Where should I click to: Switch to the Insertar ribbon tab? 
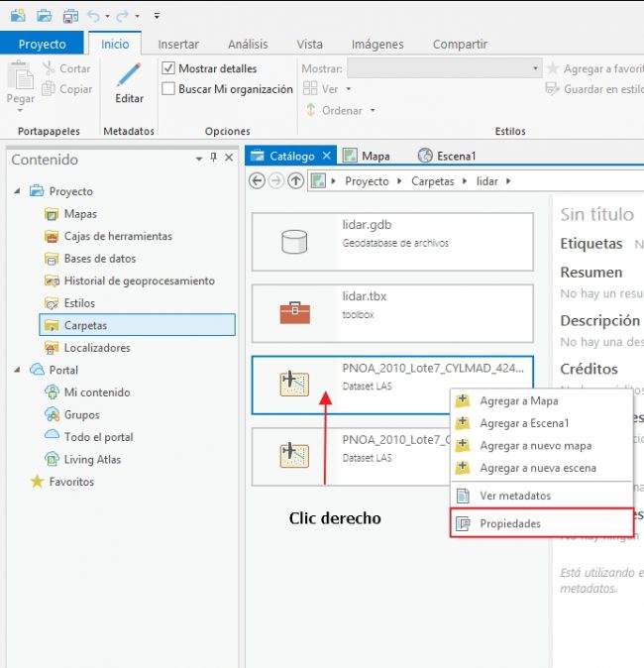coord(178,44)
